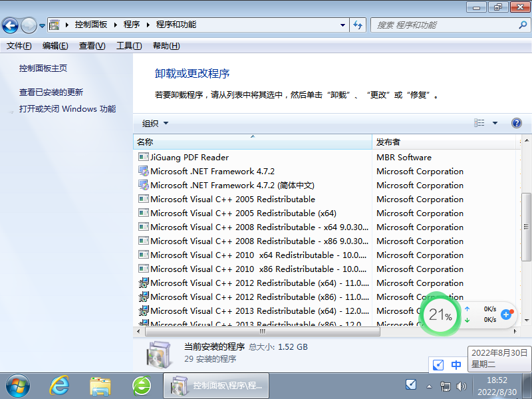
Task: Go back with the blue Back arrow
Action: (10, 25)
